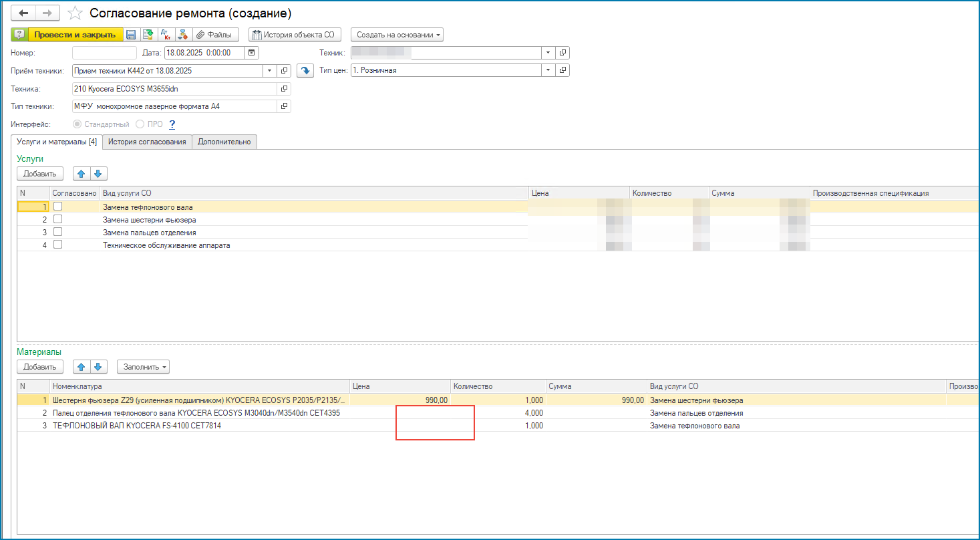980x540 pixels.
Task: Open Техник record in new window
Action: pyautogui.click(x=562, y=53)
